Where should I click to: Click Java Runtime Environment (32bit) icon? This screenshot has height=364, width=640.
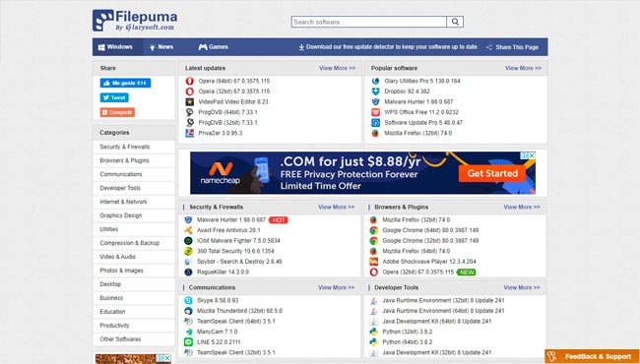[373, 300]
